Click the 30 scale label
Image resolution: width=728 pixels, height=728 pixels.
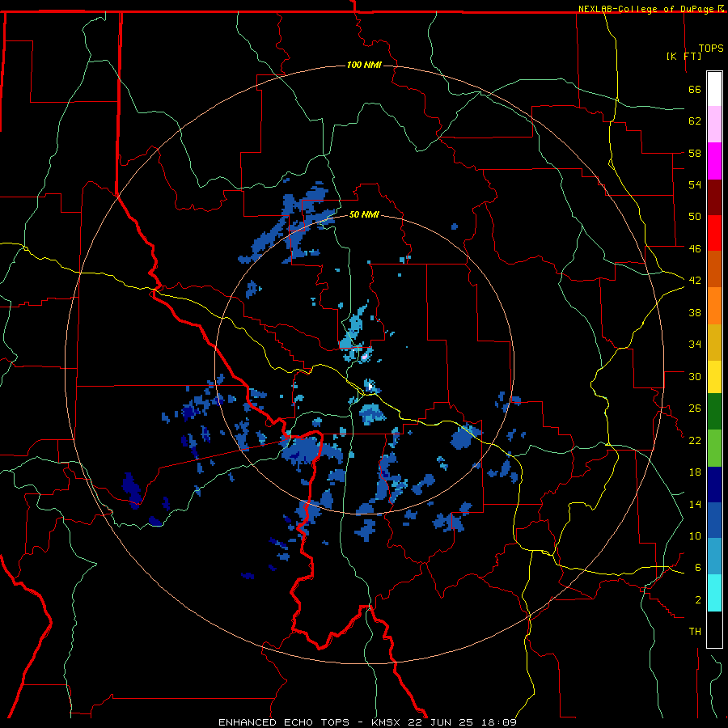click(x=695, y=376)
